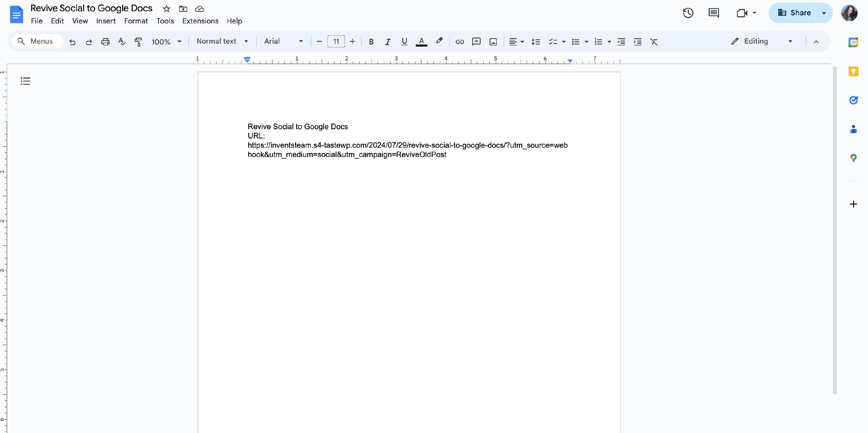Clear formatting with toolbar icon

654,41
